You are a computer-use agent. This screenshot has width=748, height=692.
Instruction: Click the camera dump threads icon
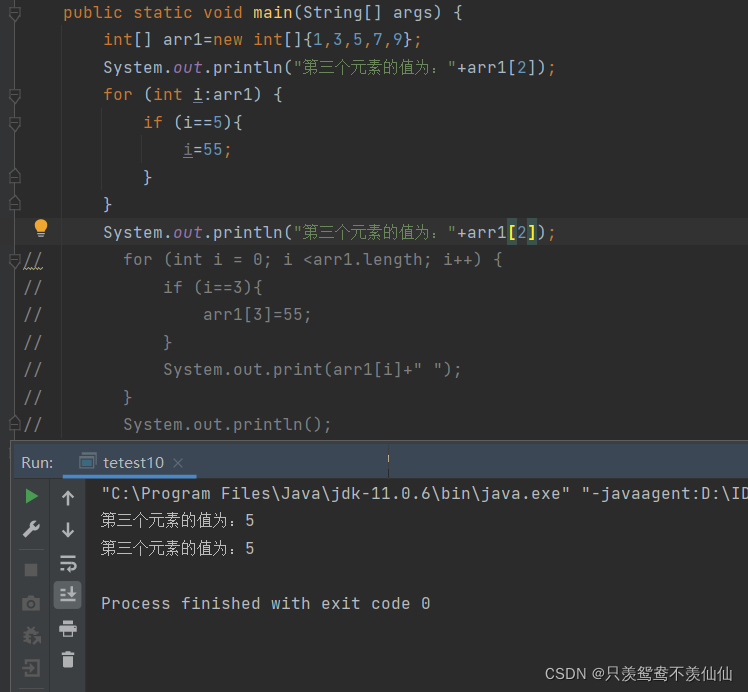click(x=31, y=603)
